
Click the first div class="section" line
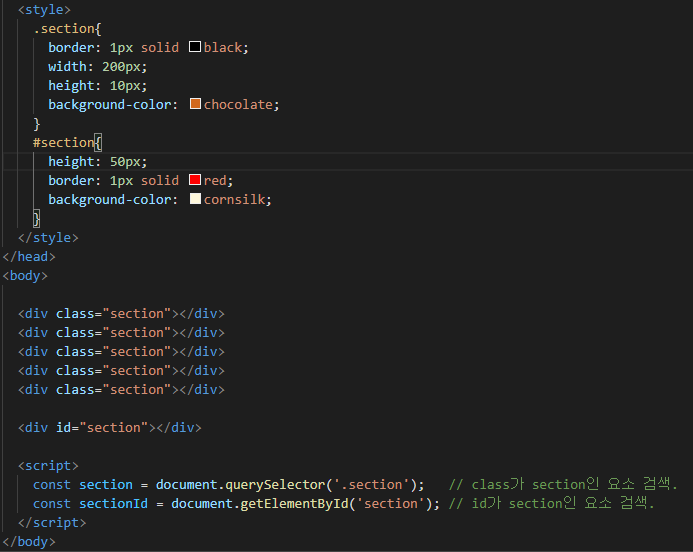pos(122,314)
